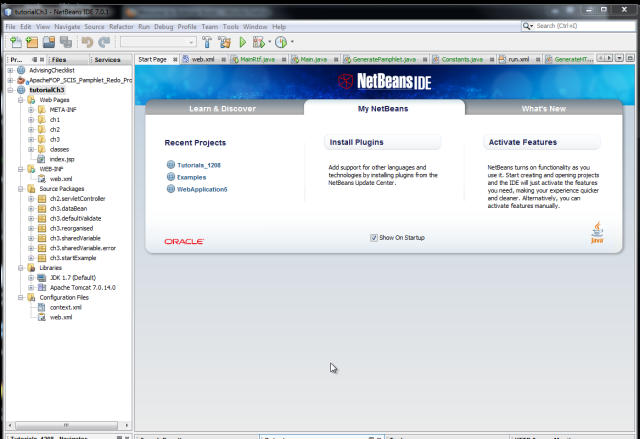Click the Undo arrow icon

[x=87, y=42]
